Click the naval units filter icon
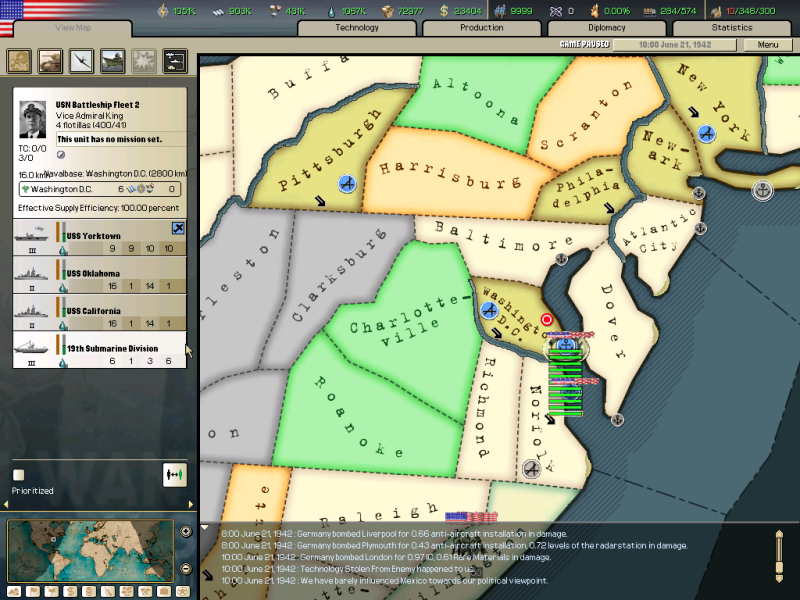Screen dimensions: 800x600 [113, 61]
